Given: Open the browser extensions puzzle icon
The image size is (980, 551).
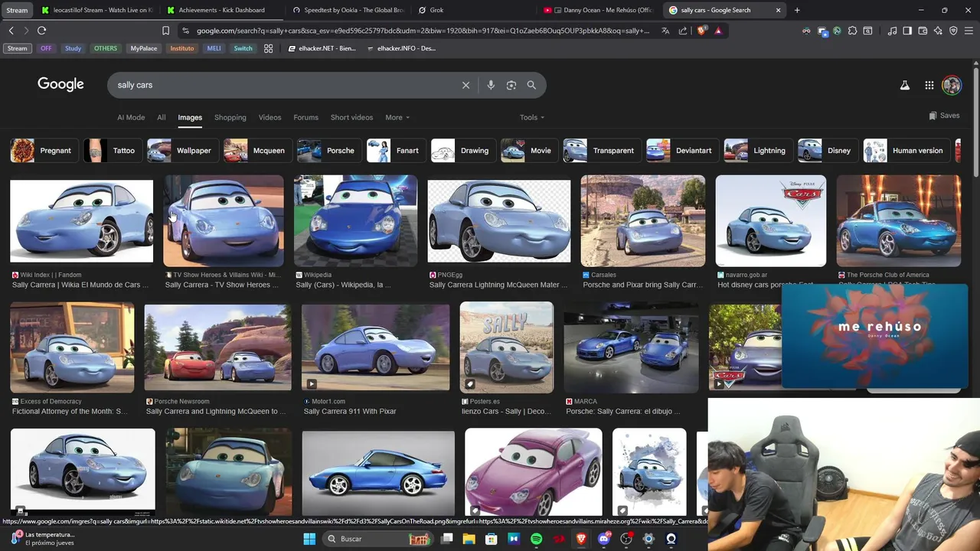Looking at the screenshot, I should tap(852, 31).
